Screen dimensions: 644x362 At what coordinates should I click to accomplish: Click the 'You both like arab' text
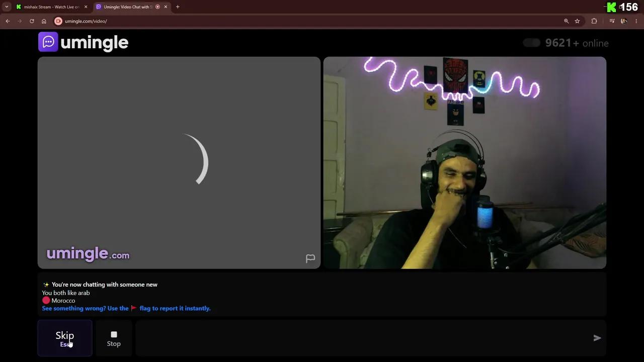point(66,293)
